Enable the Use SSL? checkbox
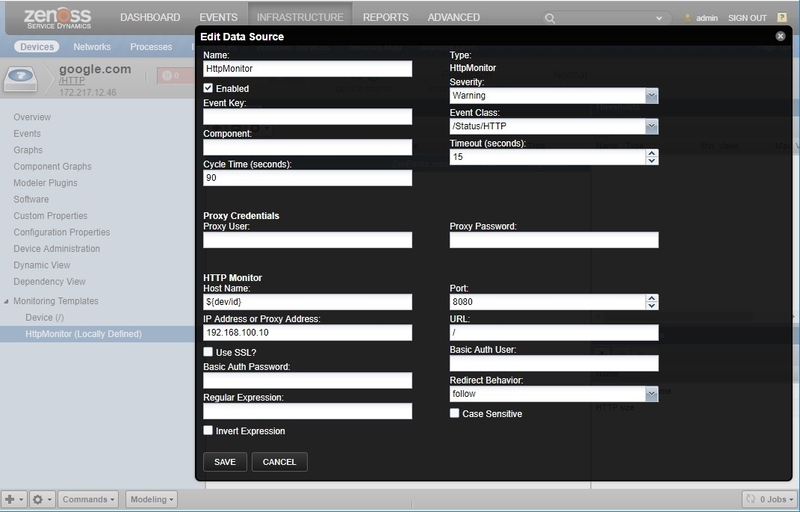Viewport: 800px width, 512px height. click(208, 351)
